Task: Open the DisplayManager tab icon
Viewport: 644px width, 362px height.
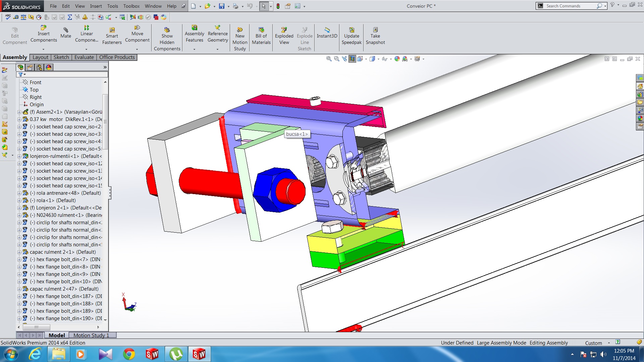Action: (49, 67)
